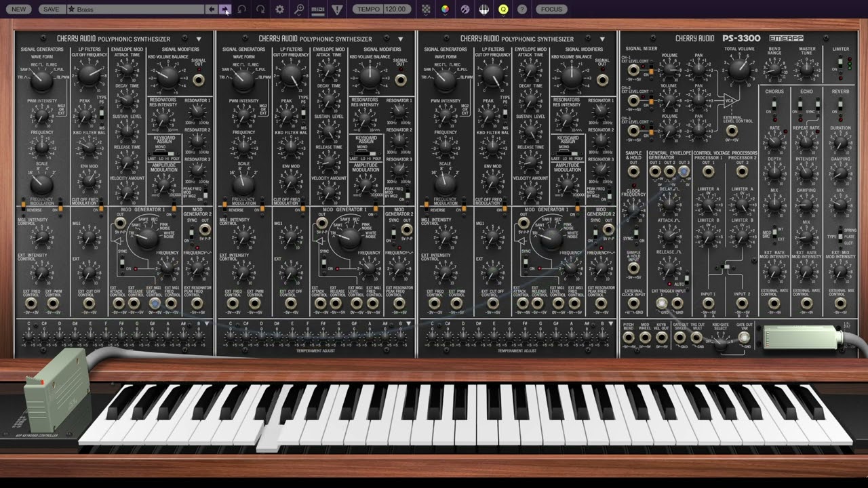This screenshot has width=868, height=488.
Task: Click the Mod Wheel output jack
Action: [x=645, y=337]
